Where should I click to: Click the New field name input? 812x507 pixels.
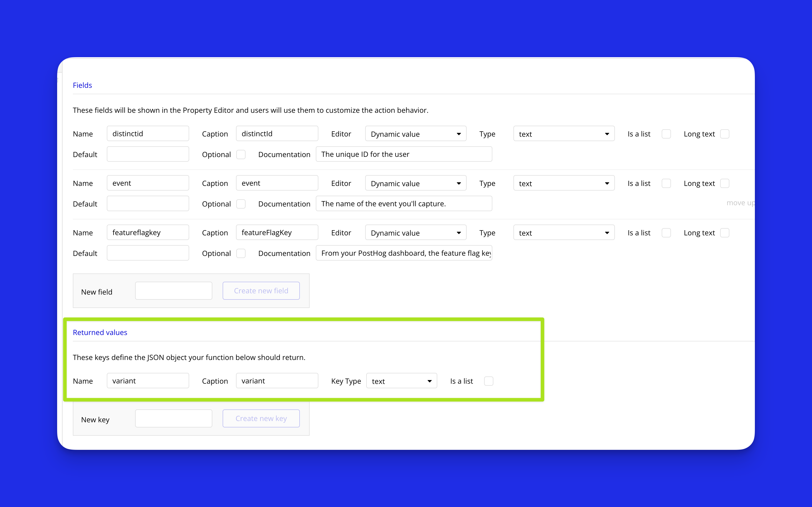173,291
